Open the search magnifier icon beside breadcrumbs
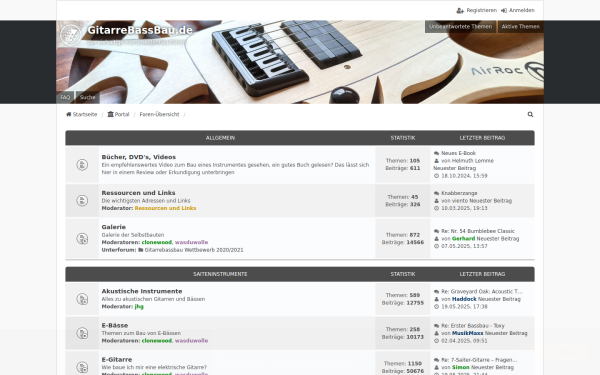 (x=530, y=114)
